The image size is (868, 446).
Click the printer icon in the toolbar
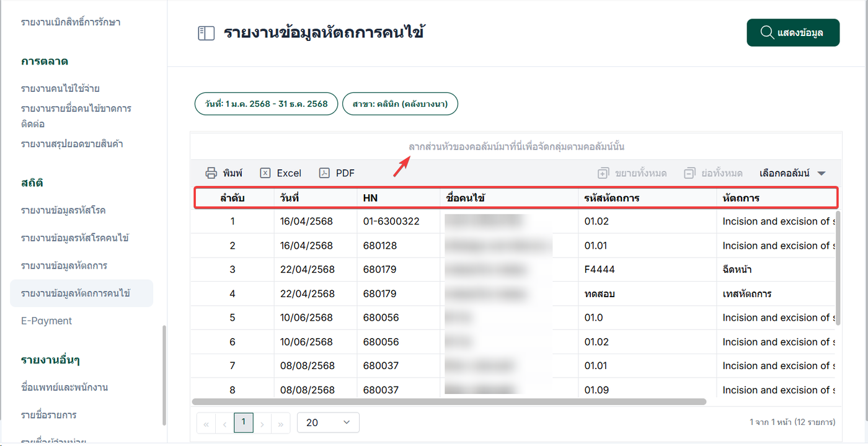211,173
